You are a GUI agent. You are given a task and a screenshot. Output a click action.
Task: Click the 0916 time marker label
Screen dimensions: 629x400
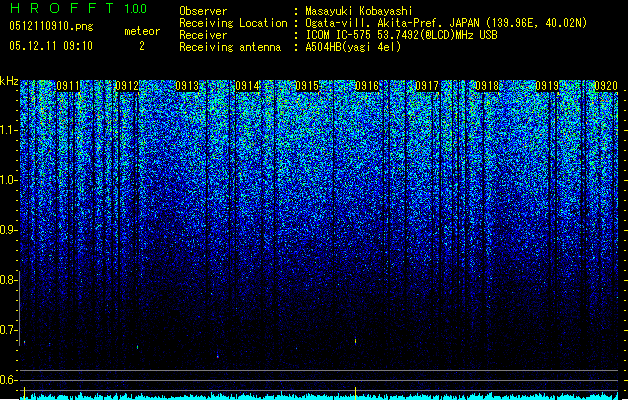[x=367, y=86]
